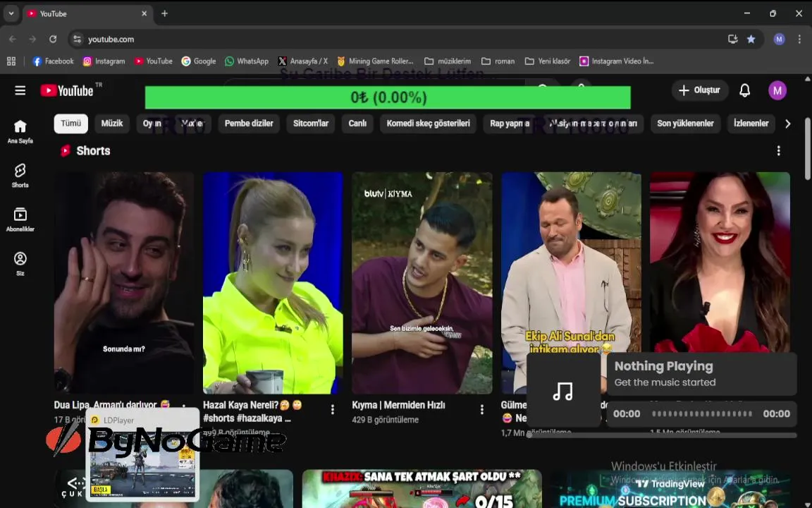Open Mining Game Roller bookmark
812x508 pixels.
[375, 61]
